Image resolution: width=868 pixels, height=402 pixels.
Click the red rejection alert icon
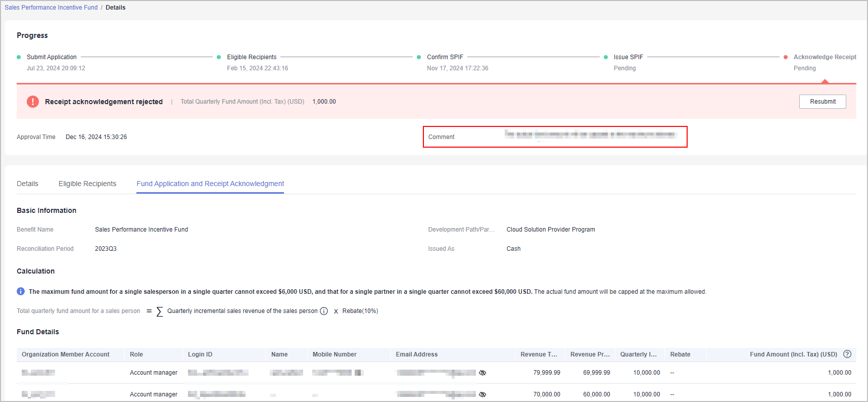point(33,102)
